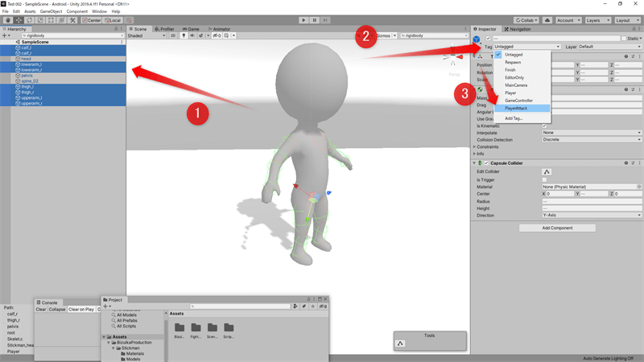Screen dimensions: 644x362
Task: Click the Edit Collider button icon
Action: (547, 172)
